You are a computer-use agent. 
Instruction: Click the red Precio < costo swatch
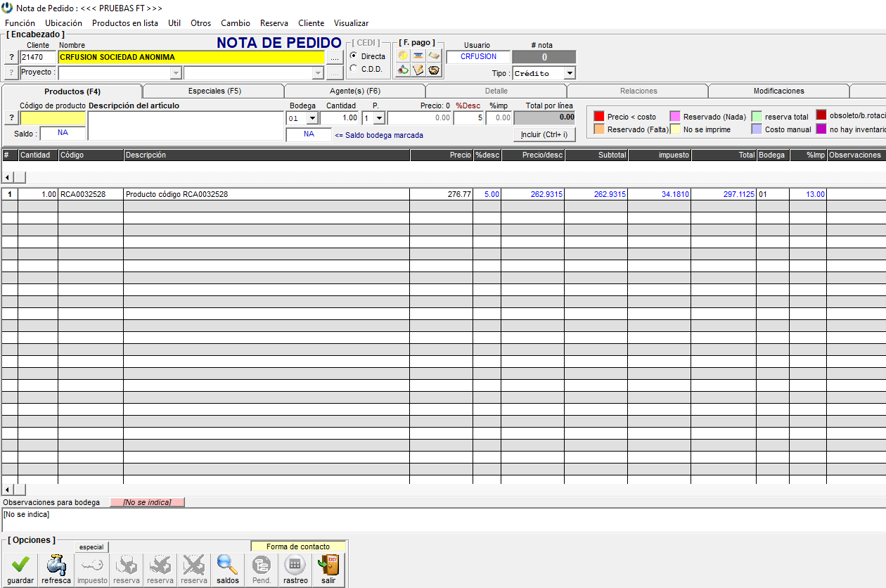point(599,117)
